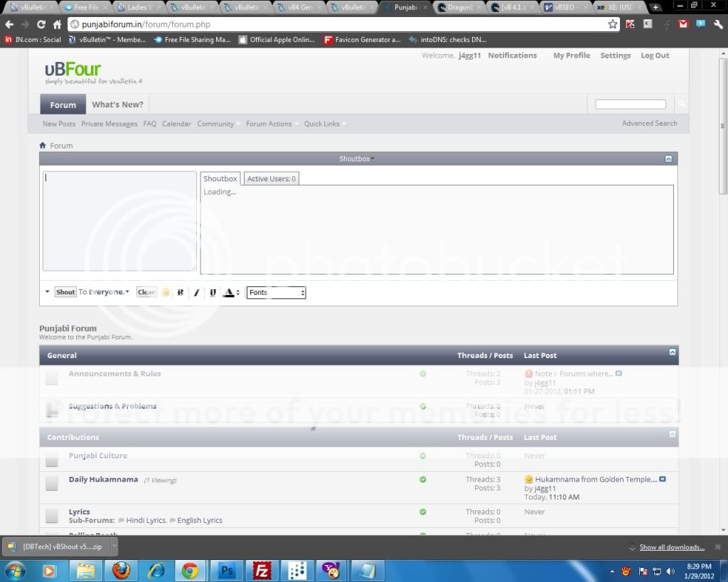Open the vBShout zip download item
Image resolution: width=728 pixels, height=582 pixels.
57,546
